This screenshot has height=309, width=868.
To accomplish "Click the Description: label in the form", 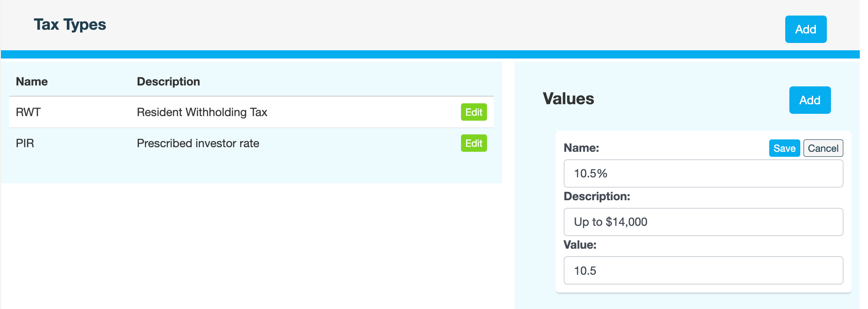I will 596,196.
